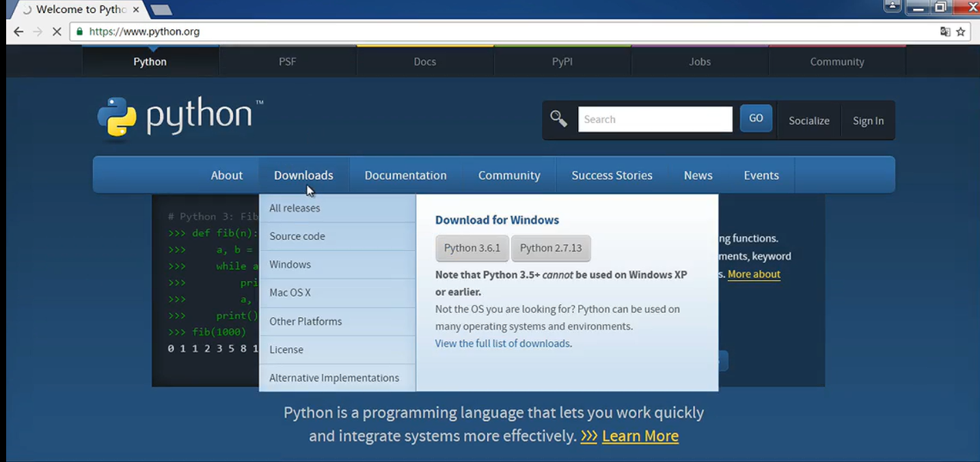980x462 pixels.
Task: Choose License from Downloads menu
Action: pyautogui.click(x=338, y=349)
